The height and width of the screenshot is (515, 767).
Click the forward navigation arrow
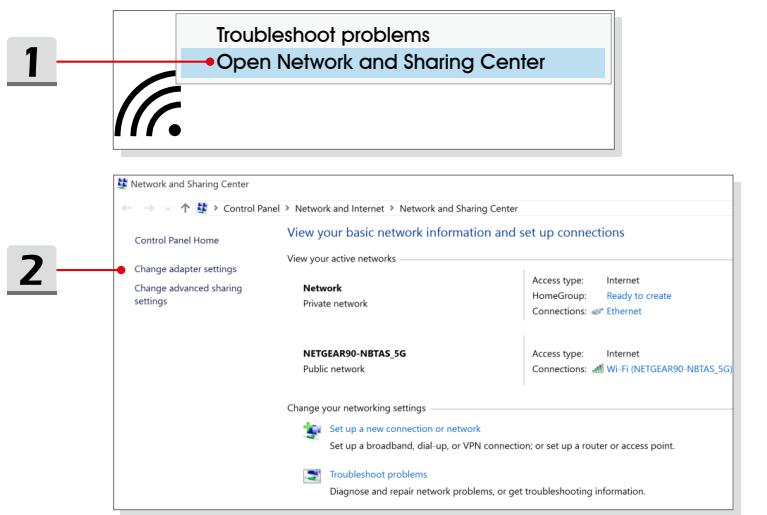click(x=149, y=208)
